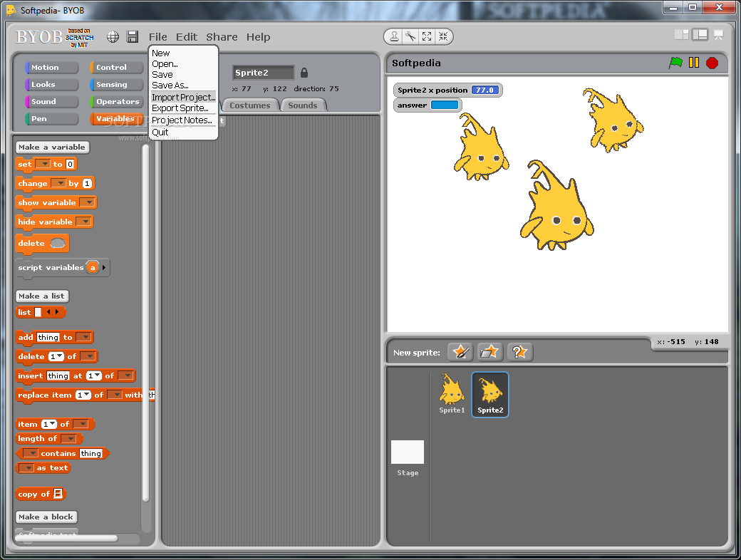
Task: Select the scissors delete tool
Action: click(410, 36)
